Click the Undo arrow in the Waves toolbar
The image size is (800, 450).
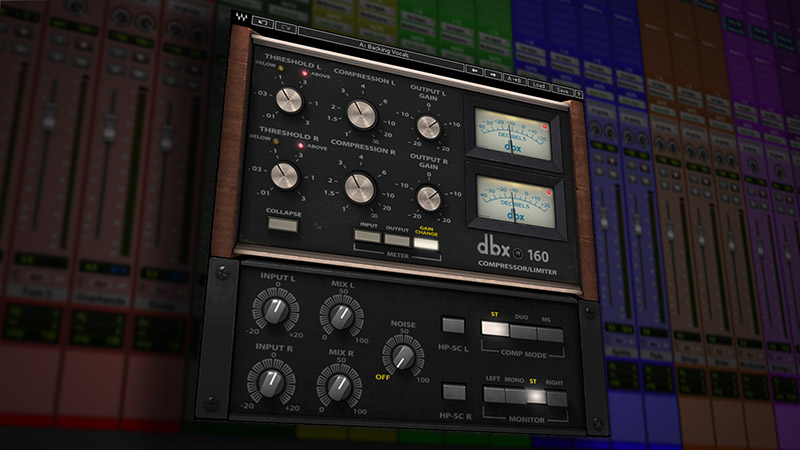click(263, 23)
